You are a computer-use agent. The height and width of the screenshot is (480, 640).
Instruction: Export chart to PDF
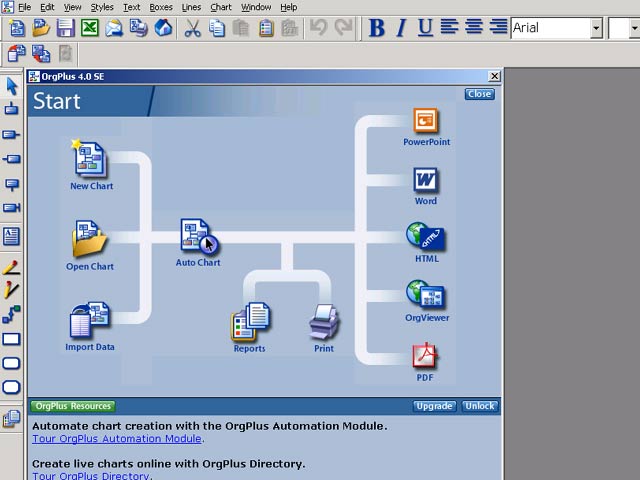point(424,355)
